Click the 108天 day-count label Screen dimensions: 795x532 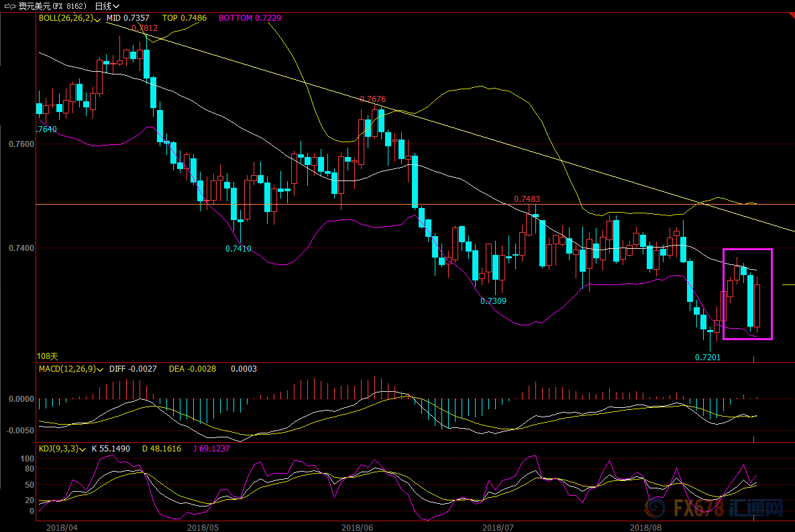(47, 356)
